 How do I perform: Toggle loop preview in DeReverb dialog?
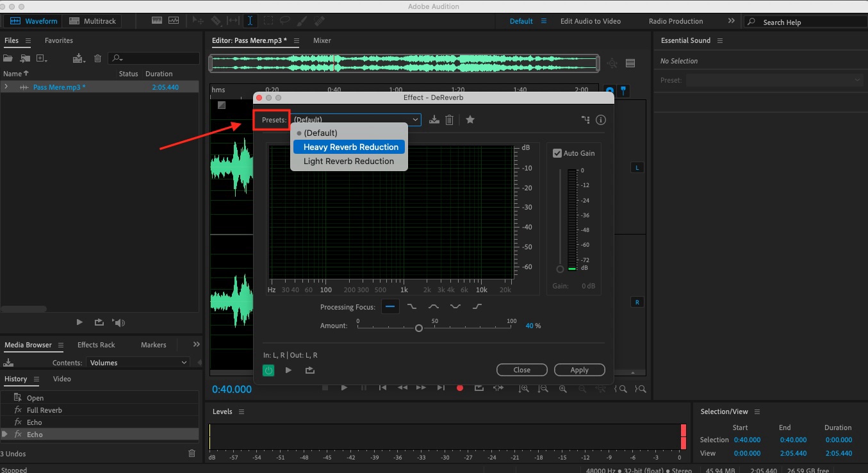point(310,370)
